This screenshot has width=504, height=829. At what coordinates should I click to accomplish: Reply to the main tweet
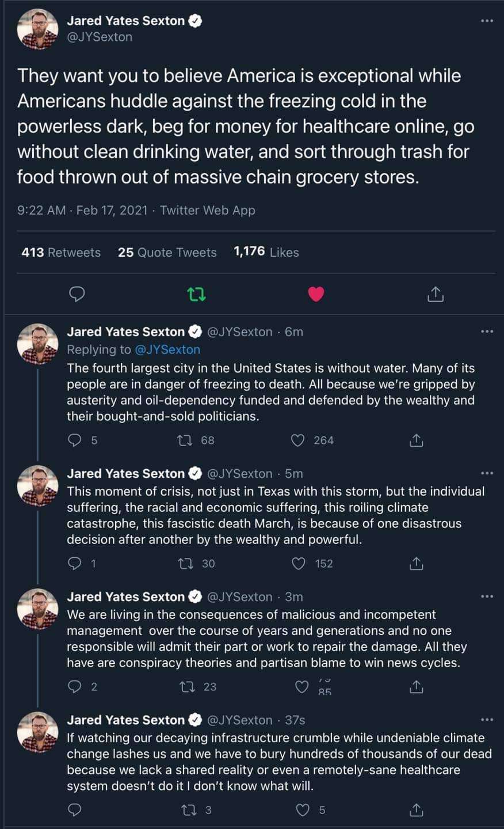coord(77,294)
